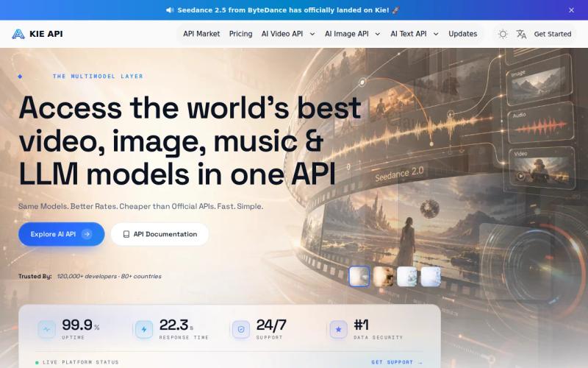Click the Get Started button
The width and height of the screenshot is (588, 368).
pyautogui.click(x=553, y=34)
